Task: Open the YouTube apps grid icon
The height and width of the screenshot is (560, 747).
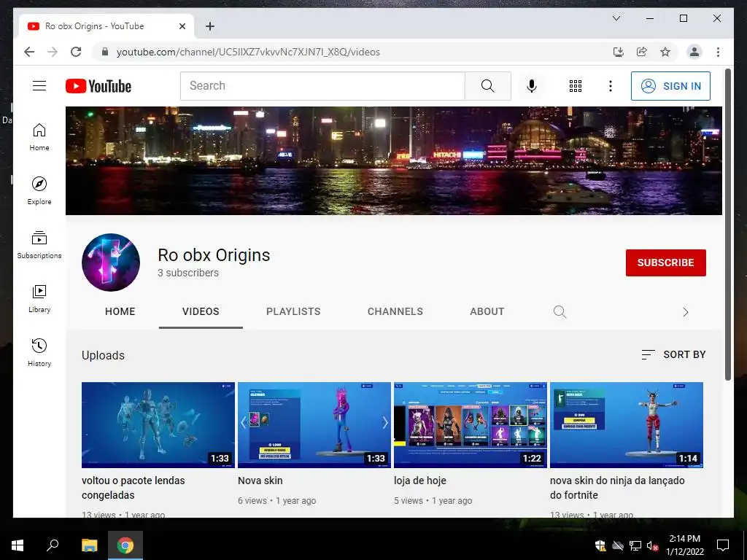Action: (x=575, y=86)
